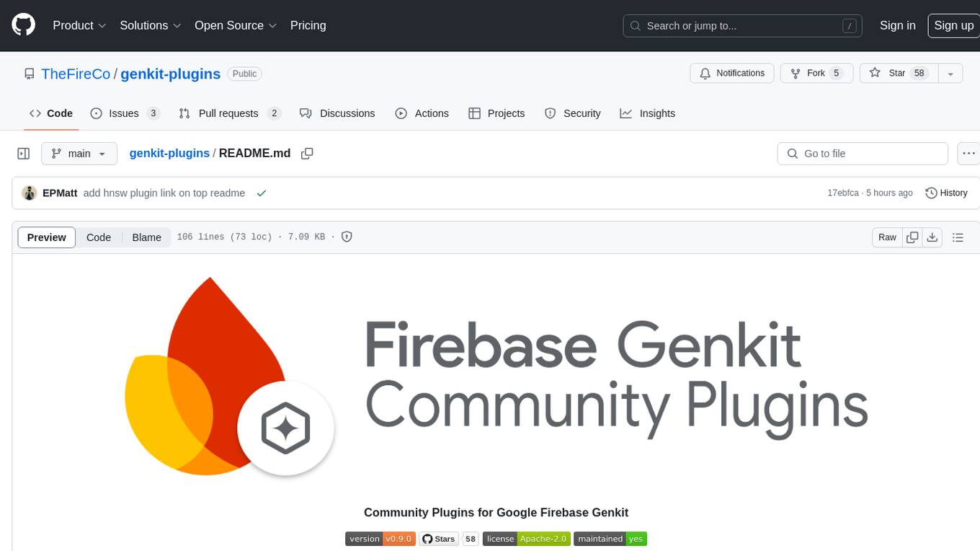Click the Issues count 3 badge
This screenshot has height=551, width=980.
[x=153, y=113]
